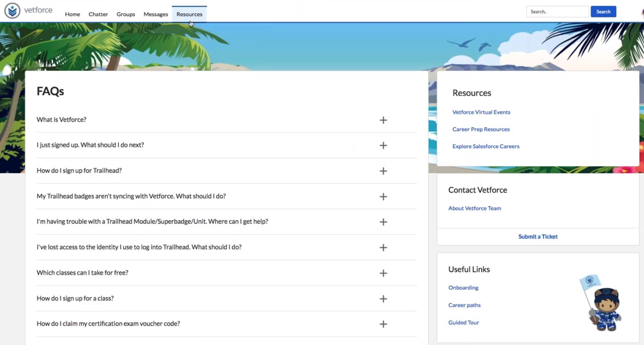This screenshot has height=345, width=644.
Task: Open Explore Salesforce Careers link
Action: pyautogui.click(x=486, y=146)
